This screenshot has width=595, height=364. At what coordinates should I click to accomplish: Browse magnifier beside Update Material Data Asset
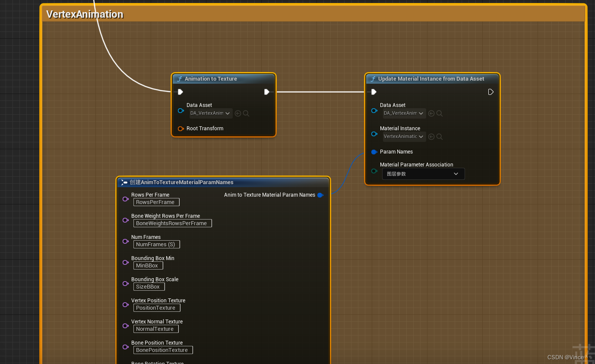439,113
